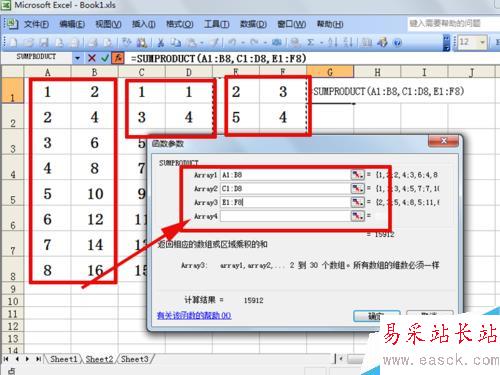The image size is (500, 375).
Task: Click the Insert Function fx button
Action: (118, 58)
